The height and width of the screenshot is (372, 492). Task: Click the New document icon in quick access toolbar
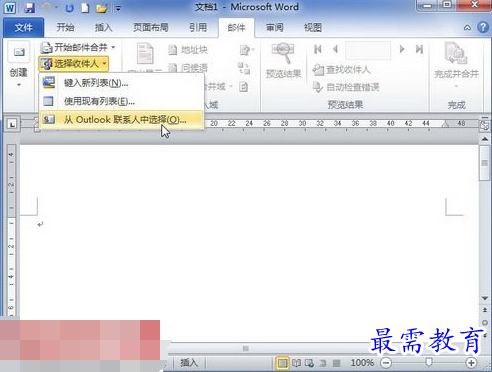pyautogui.click(x=85, y=8)
